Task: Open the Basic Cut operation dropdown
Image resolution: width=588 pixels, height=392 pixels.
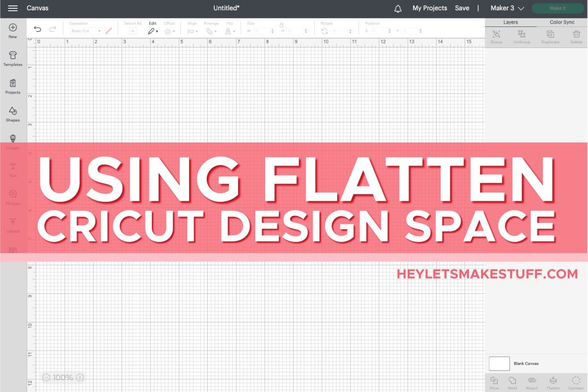Action: tap(86, 31)
